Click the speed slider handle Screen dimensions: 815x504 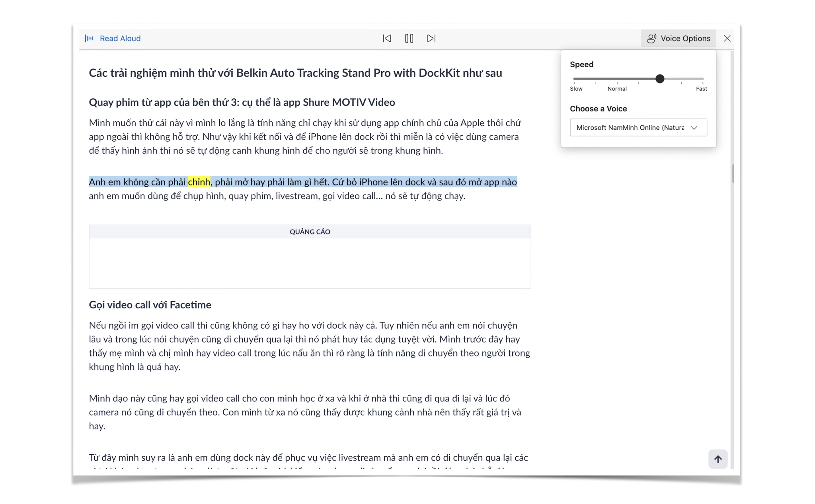pyautogui.click(x=660, y=79)
